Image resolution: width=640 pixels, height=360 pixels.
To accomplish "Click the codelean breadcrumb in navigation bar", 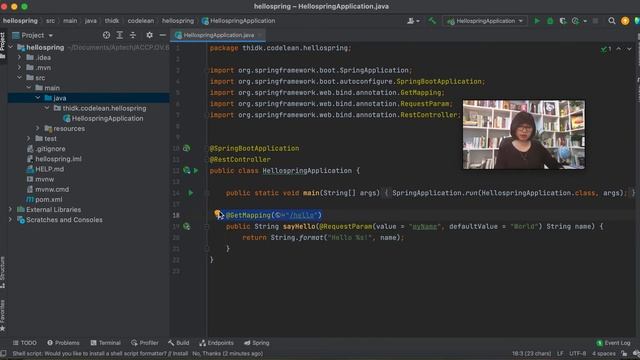I will pos(141,21).
